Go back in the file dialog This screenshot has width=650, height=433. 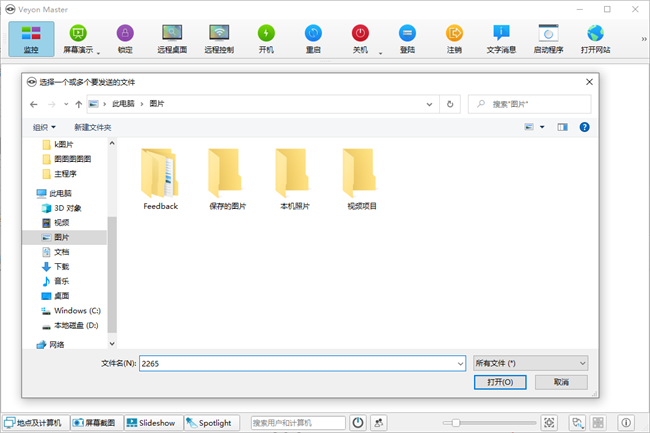coord(34,104)
